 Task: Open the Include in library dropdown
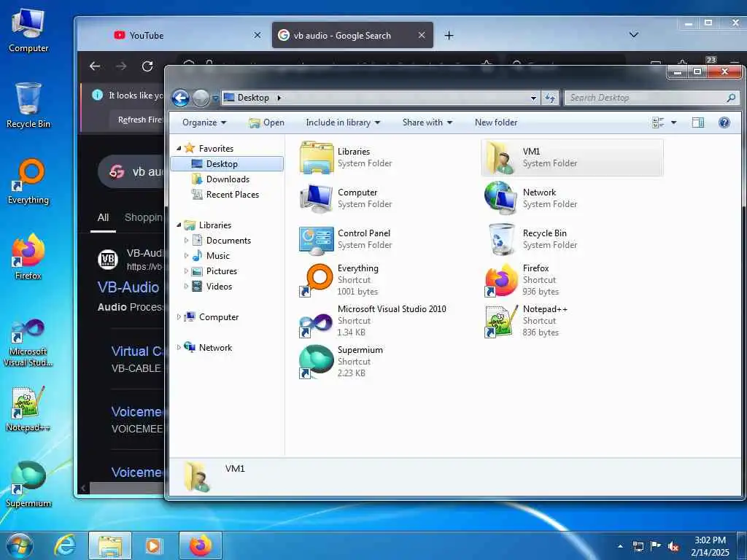pos(343,122)
